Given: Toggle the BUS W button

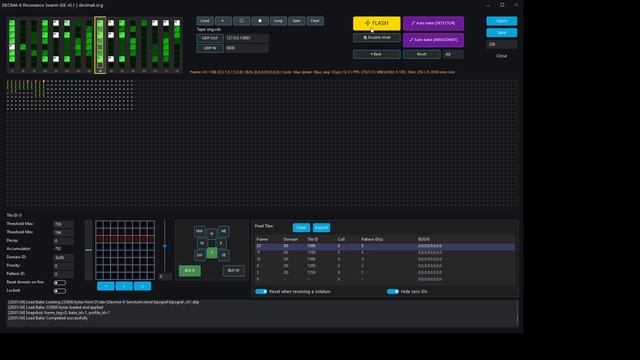Looking at the screenshot, I should tap(233, 271).
